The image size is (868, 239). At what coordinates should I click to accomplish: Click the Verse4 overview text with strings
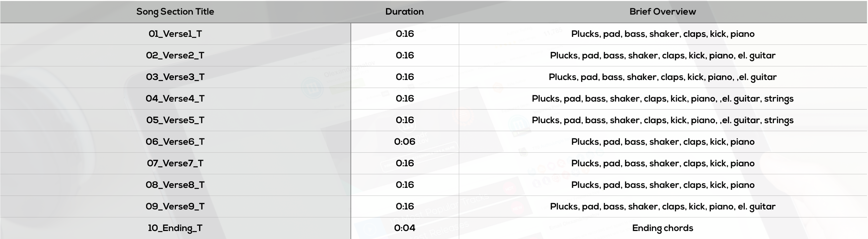663,99
